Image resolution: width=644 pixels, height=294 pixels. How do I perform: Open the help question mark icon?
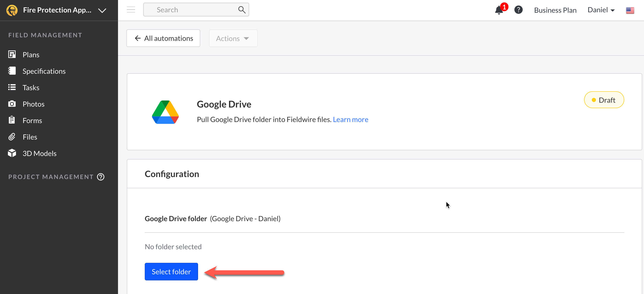519,10
